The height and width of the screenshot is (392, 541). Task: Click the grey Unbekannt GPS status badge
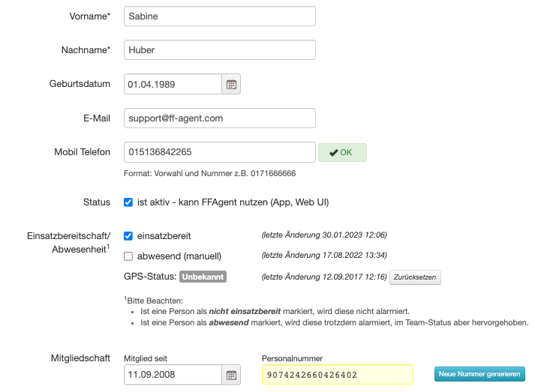(x=203, y=277)
